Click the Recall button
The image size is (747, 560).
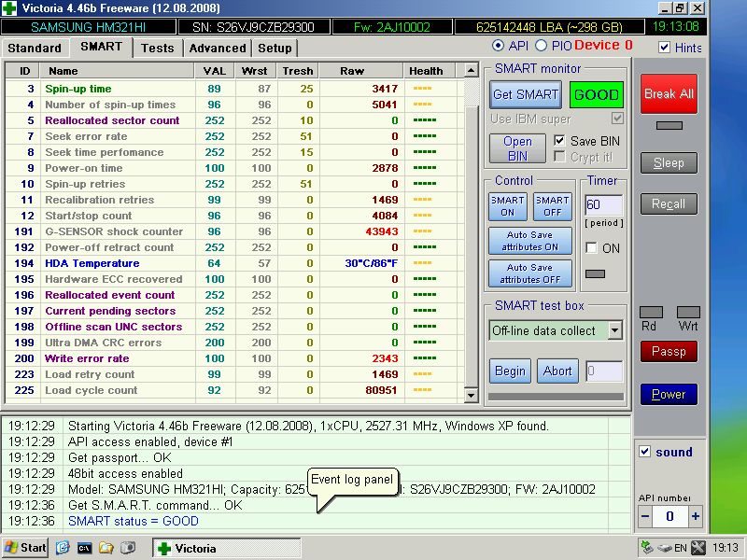point(669,204)
